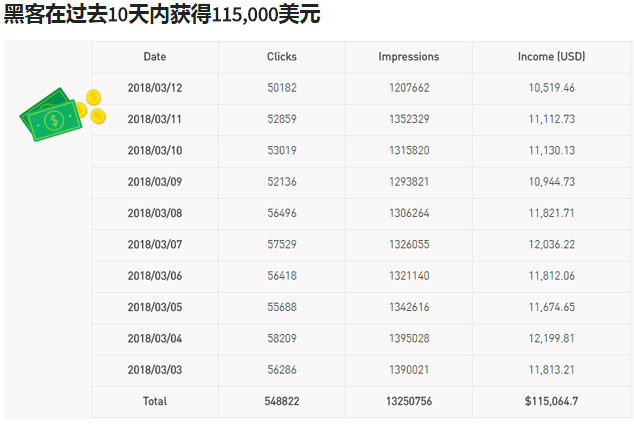Select the Income (USD) column header
The image size is (634, 426).
[551, 57]
